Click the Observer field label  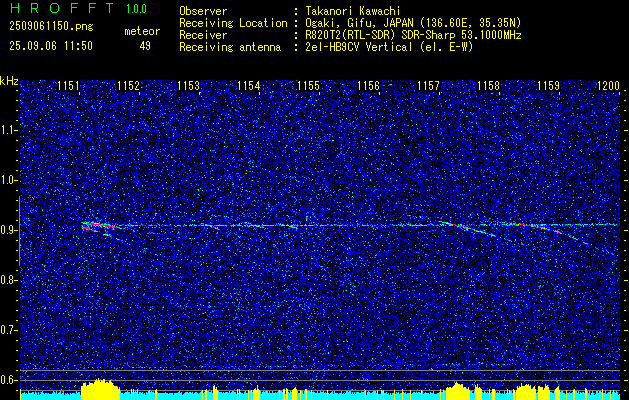(x=203, y=11)
